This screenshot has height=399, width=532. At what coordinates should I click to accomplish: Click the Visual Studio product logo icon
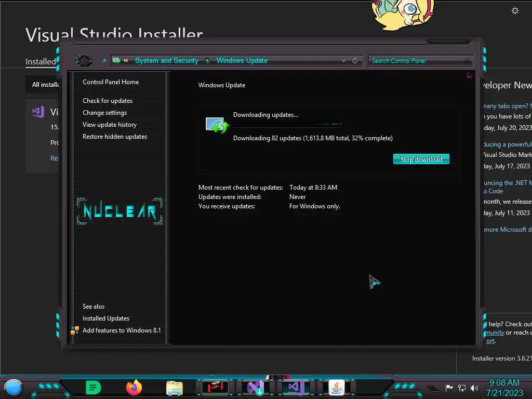point(38,112)
